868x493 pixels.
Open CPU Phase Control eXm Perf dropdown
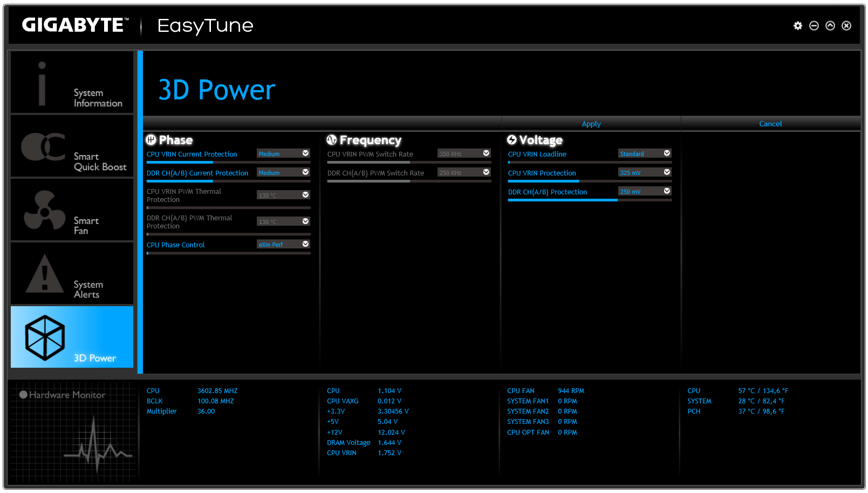pos(283,244)
